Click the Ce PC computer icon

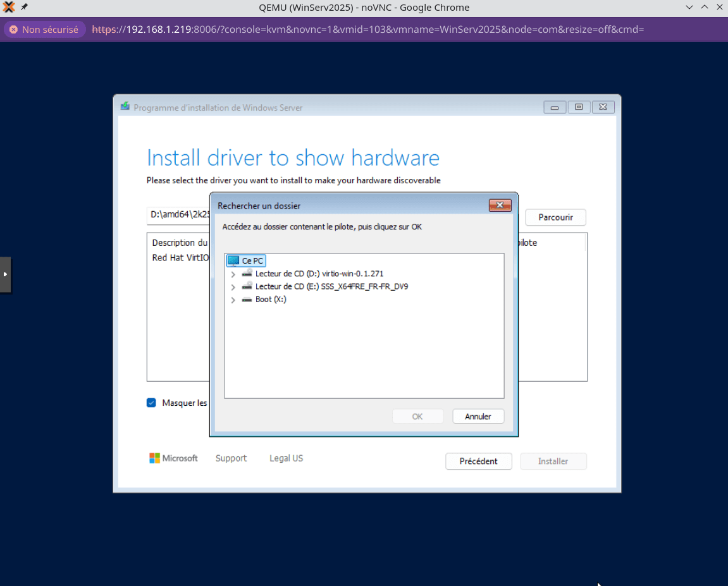coord(233,260)
